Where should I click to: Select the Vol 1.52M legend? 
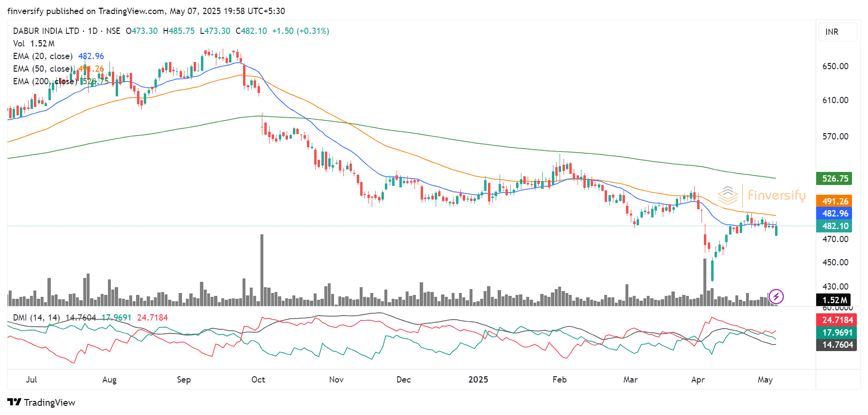pyautogui.click(x=34, y=44)
